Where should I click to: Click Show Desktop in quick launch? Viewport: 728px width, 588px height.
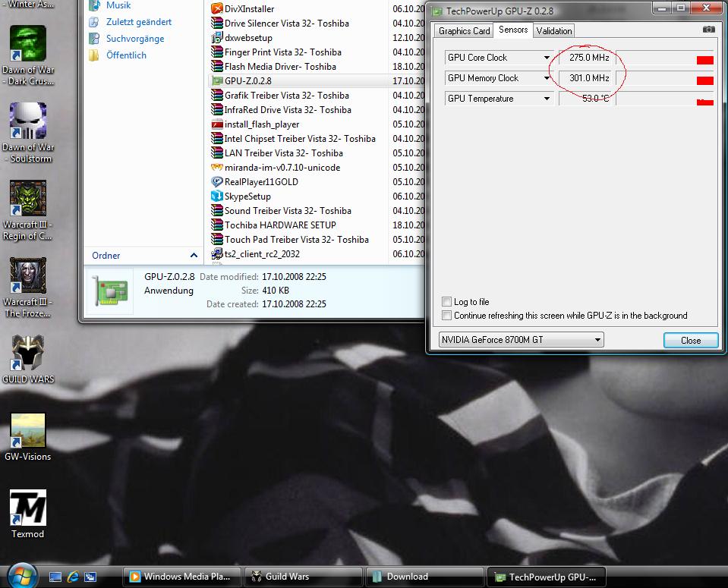(55, 577)
